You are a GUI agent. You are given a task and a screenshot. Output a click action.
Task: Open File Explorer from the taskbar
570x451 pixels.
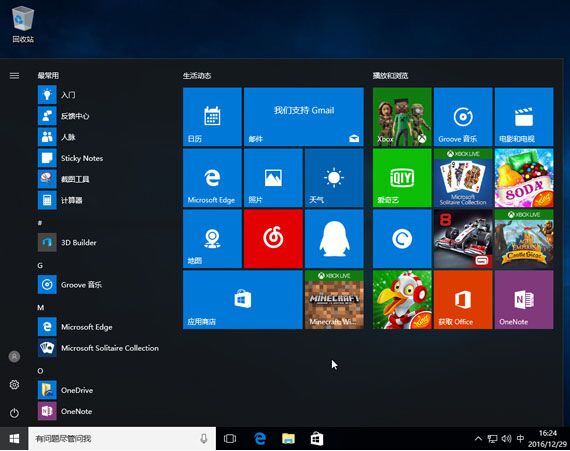point(288,439)
